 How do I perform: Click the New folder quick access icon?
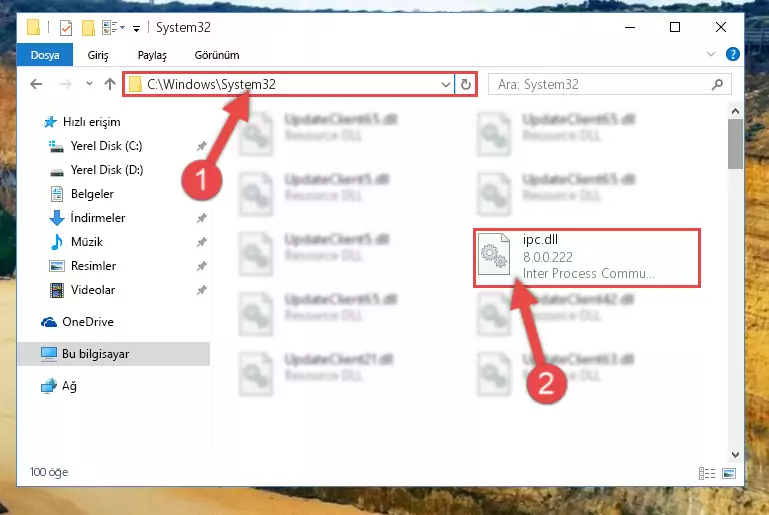coord(88,27)
